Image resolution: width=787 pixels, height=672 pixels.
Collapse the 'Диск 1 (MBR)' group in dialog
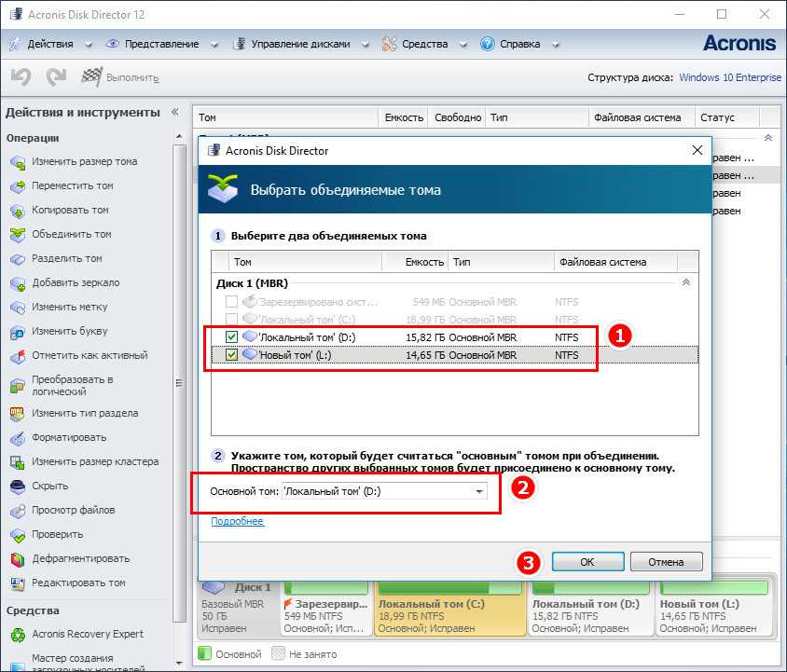686,282
